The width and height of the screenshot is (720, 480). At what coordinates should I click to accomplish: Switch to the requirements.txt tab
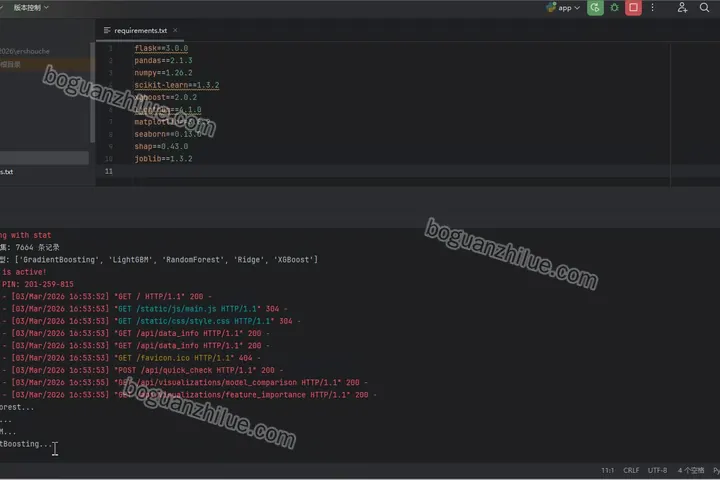141,30
